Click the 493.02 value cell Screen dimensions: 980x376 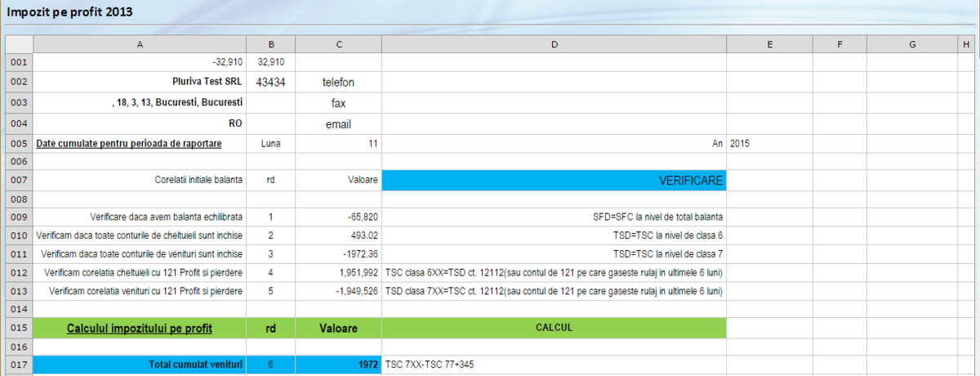[x=338, y=235]
